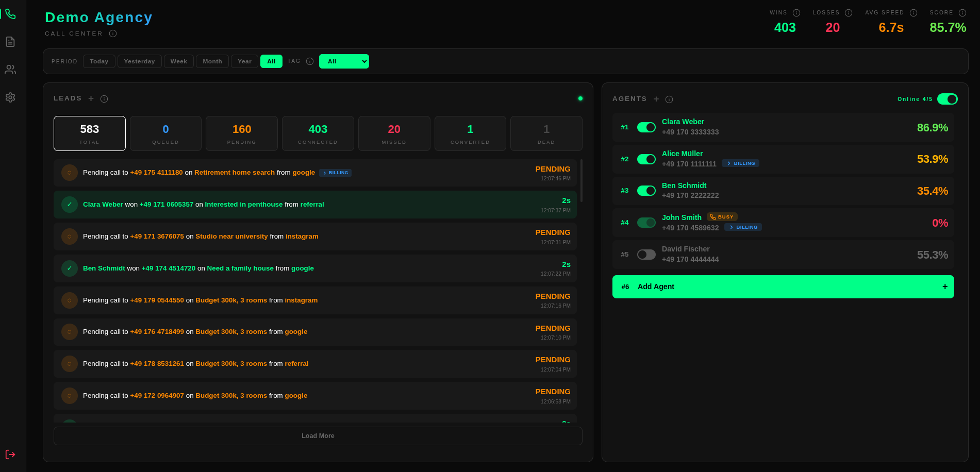Filter leads by 583 Total card

pyautogui.click(x=90, y=133)
